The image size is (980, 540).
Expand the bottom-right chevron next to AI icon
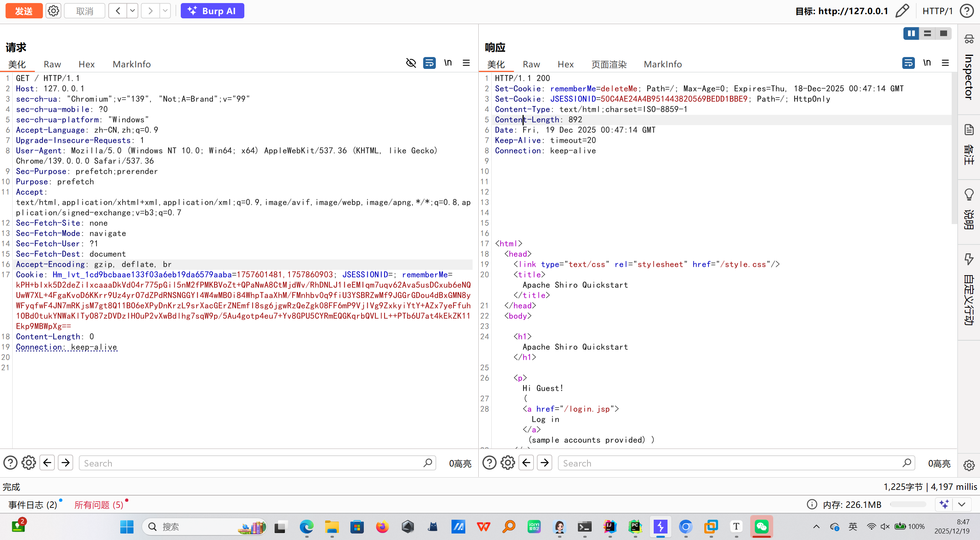point(961,504)
